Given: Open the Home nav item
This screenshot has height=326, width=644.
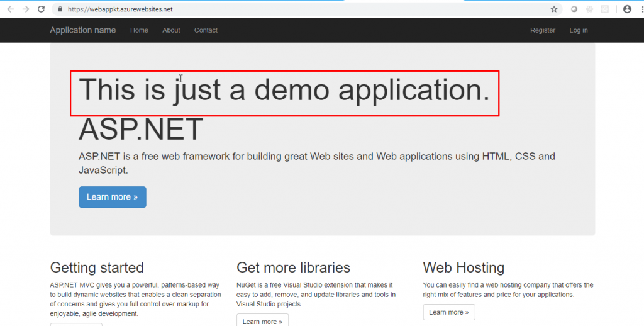Looking at the screenshot, I should pyautogui.click(x=139, y=30).
